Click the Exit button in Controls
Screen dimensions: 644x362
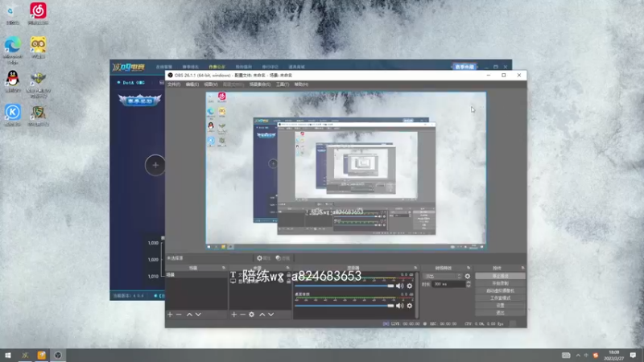click(500, 313)
